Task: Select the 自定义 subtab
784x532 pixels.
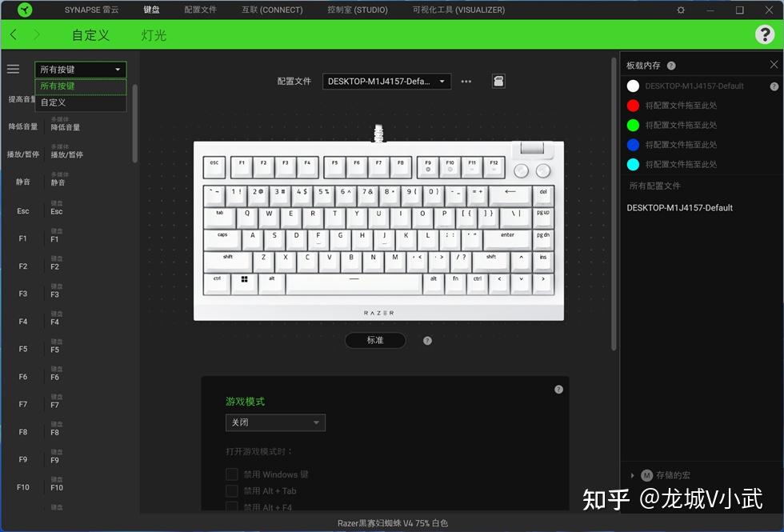Action: coord(90,35)
